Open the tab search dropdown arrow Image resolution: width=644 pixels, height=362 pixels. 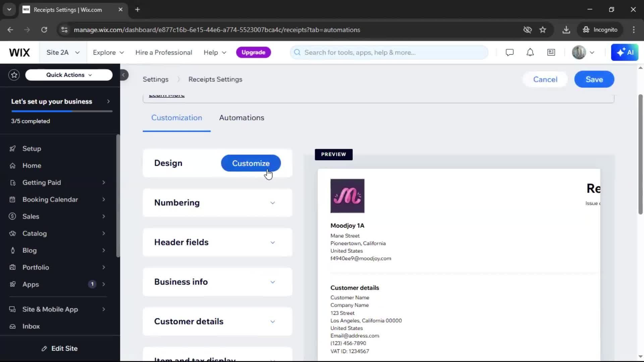pyautogui.click(x=9, y=10)
